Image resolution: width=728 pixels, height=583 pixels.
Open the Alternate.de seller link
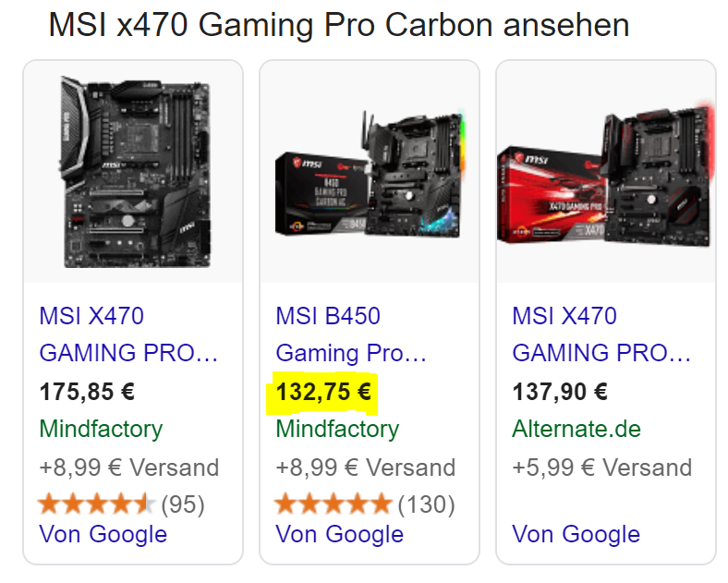[x=576, y=429]
